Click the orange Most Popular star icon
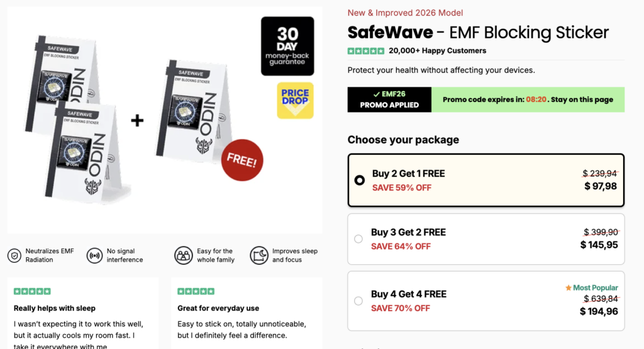 click(x=569, y=288)
